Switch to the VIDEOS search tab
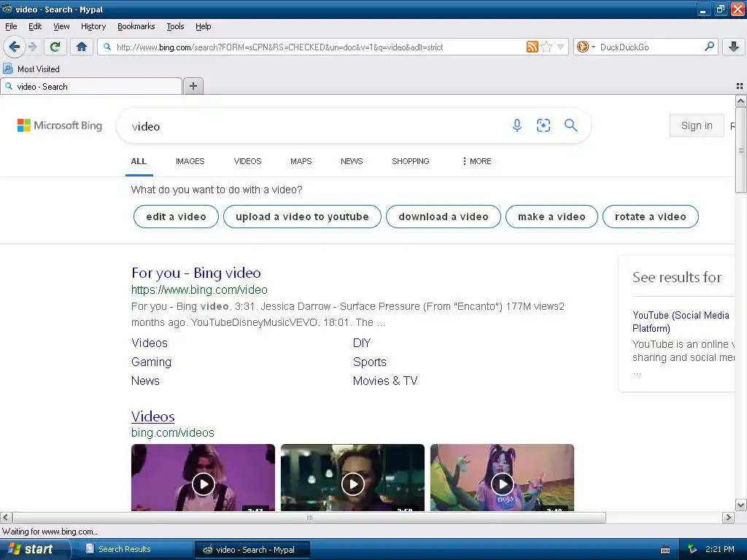 (248, 161)
